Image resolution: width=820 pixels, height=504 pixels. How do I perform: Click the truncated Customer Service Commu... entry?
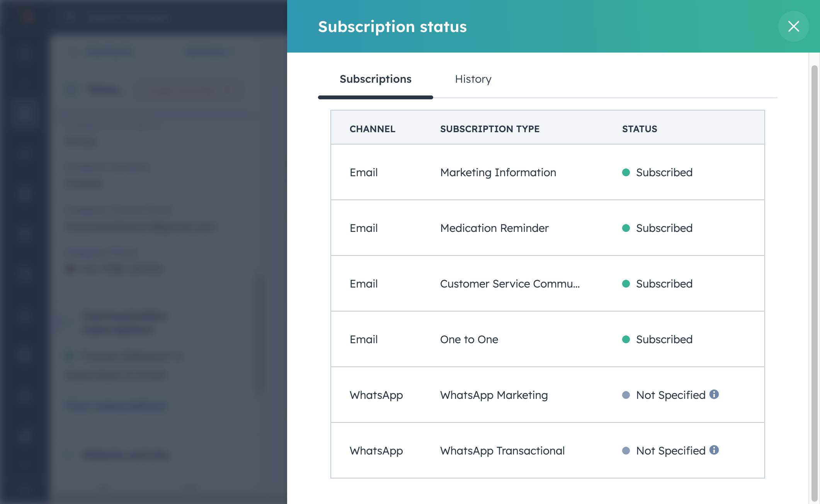[510, 284]
